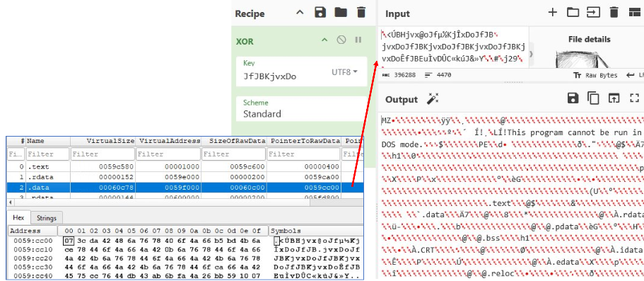
Task: Load a recipe using the folder icon
Action: tap(341, 12)
